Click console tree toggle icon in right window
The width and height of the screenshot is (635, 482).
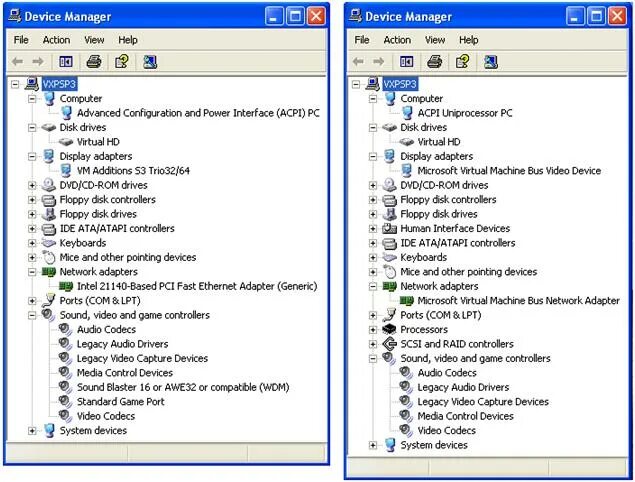(x=406, y=62)
